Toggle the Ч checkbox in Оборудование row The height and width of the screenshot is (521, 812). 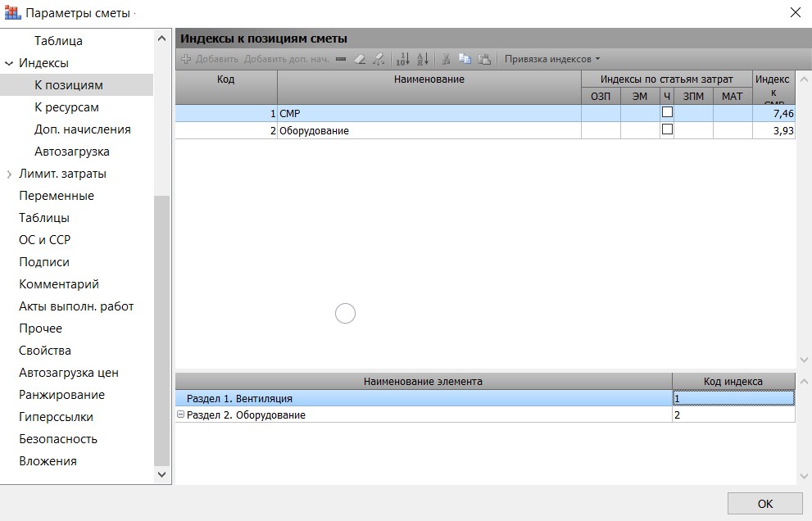point(667,129)
